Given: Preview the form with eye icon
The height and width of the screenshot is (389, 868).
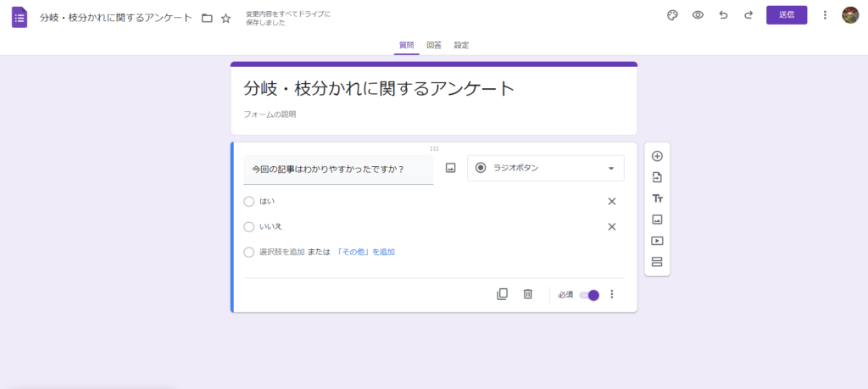Looking at the screenshot, I should pos(698,15).
